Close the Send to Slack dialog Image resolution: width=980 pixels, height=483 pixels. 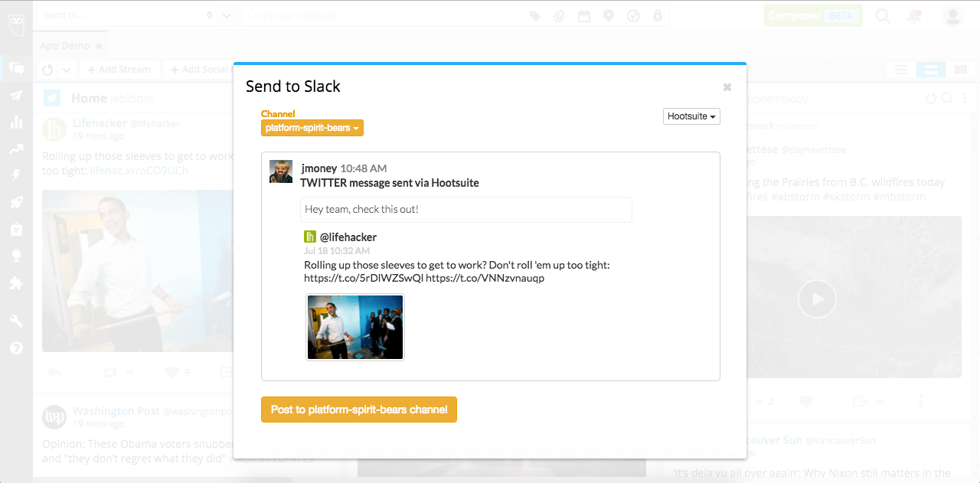[x=727, y=87]
